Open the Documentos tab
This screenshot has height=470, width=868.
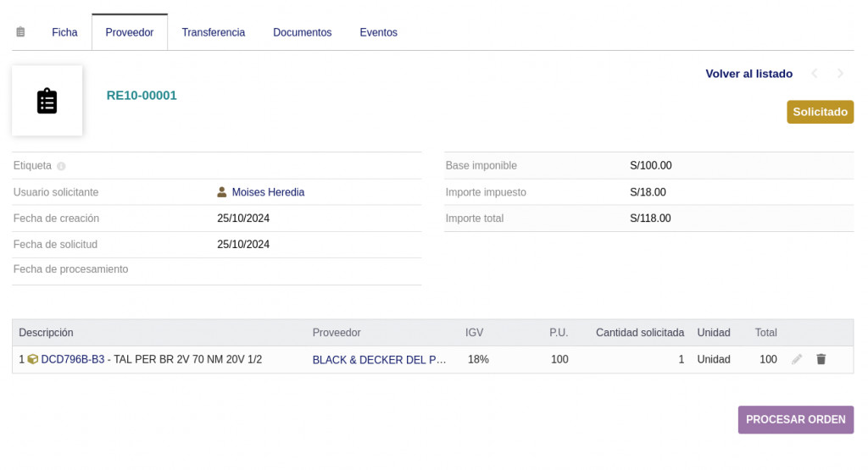(x=302, y=32)
